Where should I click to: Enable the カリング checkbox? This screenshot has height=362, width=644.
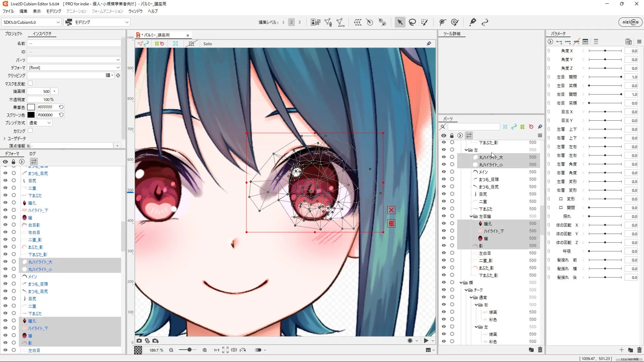30,131
